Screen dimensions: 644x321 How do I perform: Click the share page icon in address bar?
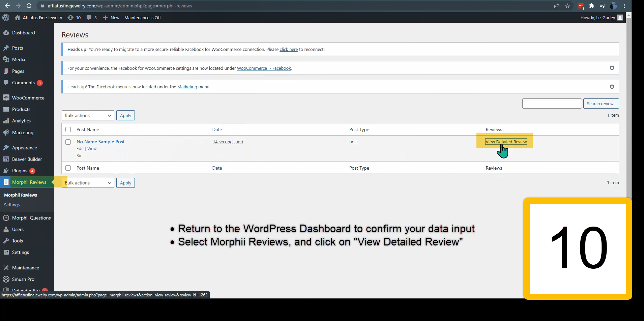(x=557, y=6)
